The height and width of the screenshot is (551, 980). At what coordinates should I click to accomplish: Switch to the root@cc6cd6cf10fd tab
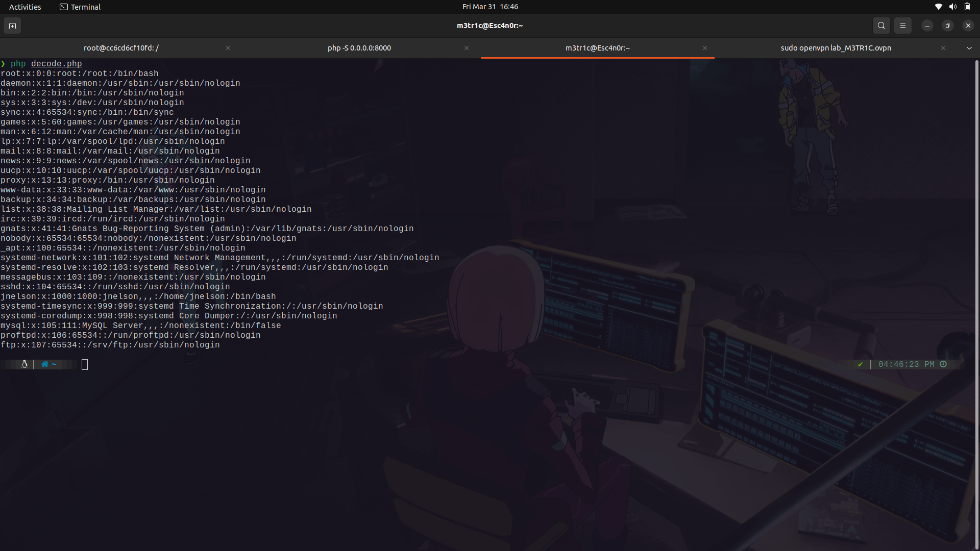tap(120, 48)
